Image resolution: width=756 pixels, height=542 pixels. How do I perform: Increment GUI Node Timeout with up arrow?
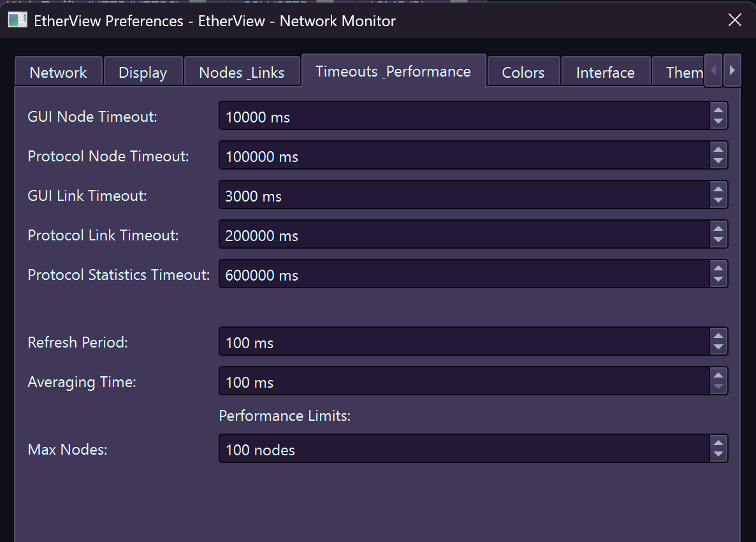[720, 110]
